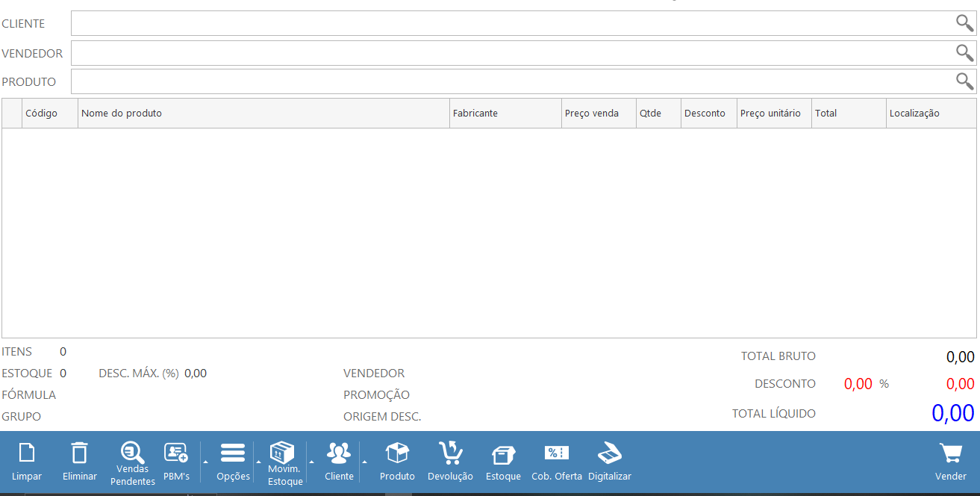Click the Eliminar trash can icon

pyautogui.click(x=79, y=453)
